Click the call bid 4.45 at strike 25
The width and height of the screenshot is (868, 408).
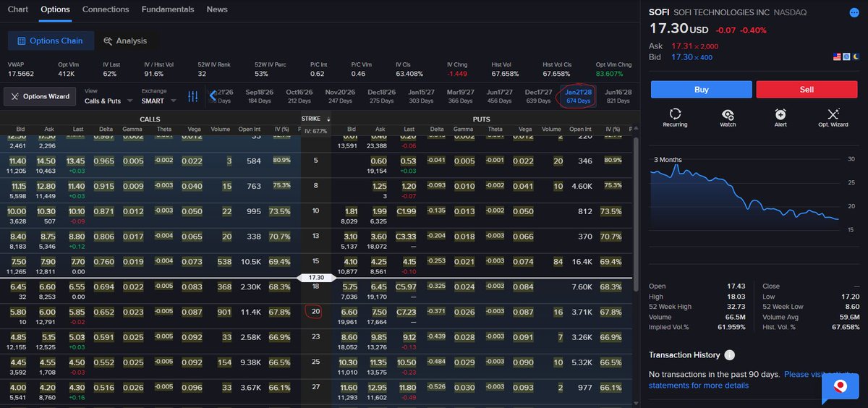17,362
